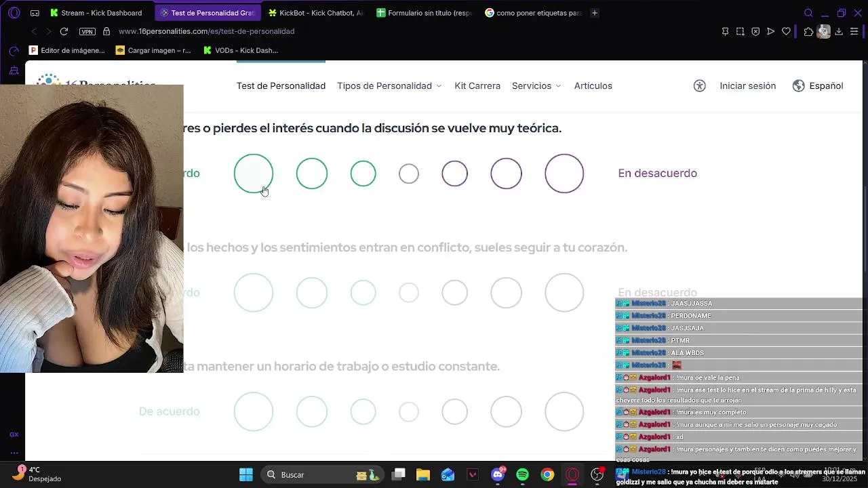Open the browser profile avatar
The image size is (868, 488).
click(x=823, y=31)
